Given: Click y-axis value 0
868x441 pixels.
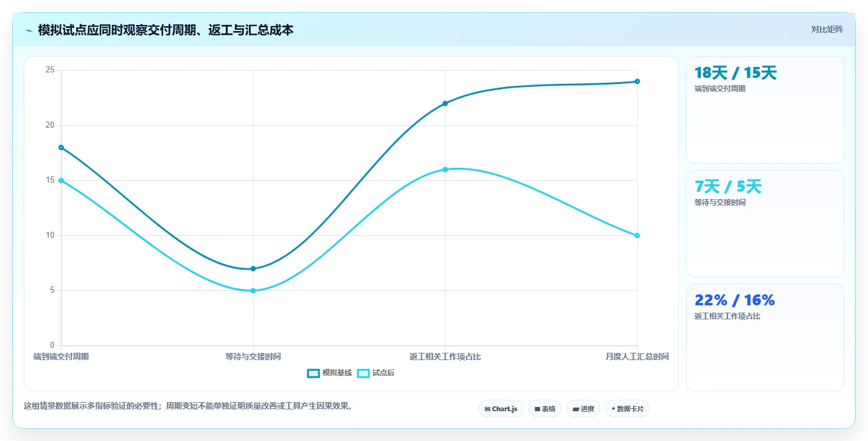Looking at the screenshot, I should [x=52, y=346].
